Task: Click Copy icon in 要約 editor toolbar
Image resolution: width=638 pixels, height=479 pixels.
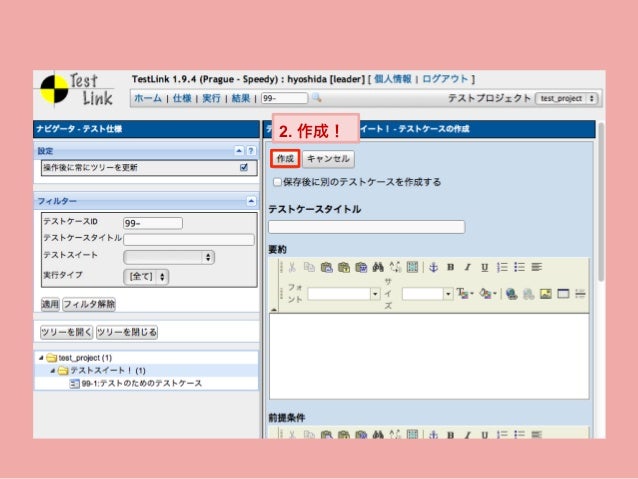Action: [309, 267]
